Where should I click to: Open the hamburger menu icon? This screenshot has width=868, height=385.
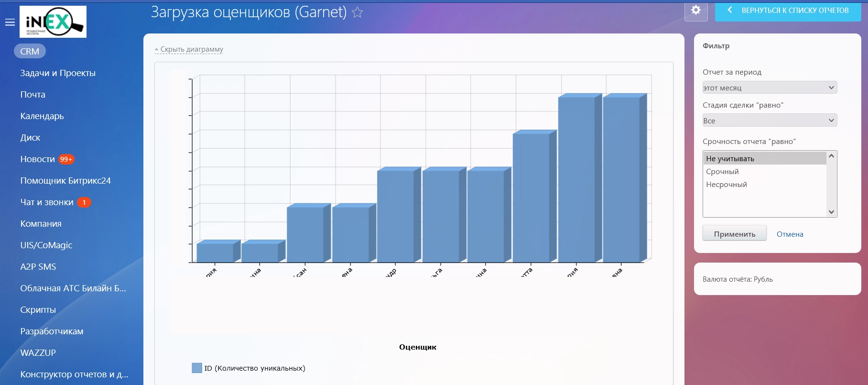[x=10, y=22]
